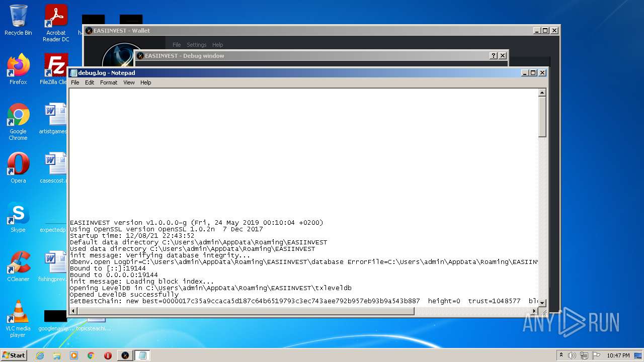Open the volume control tray icon
Viewport: 644px width, 362px height.
(x=572, y=355)
